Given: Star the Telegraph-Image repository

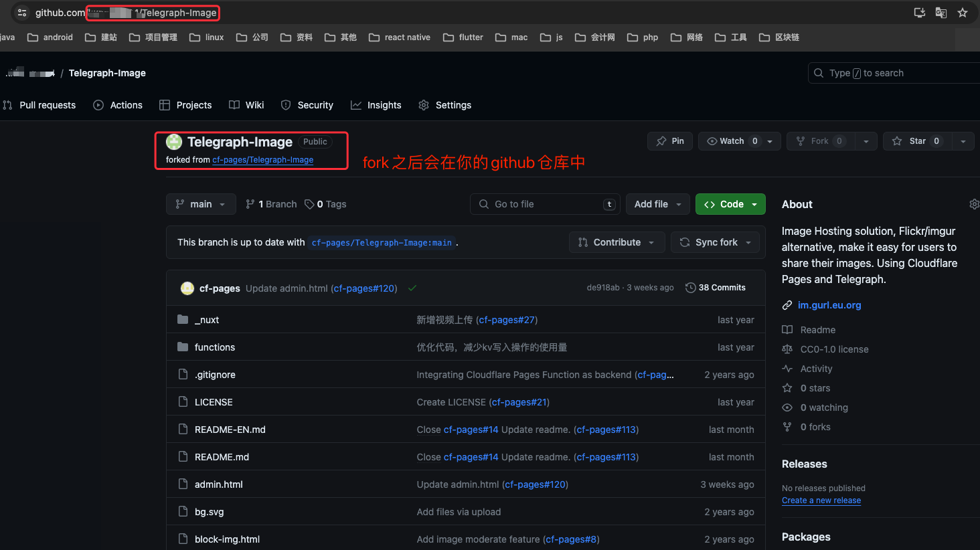Looking at the screenshot, I should click(x=916, y=141).
